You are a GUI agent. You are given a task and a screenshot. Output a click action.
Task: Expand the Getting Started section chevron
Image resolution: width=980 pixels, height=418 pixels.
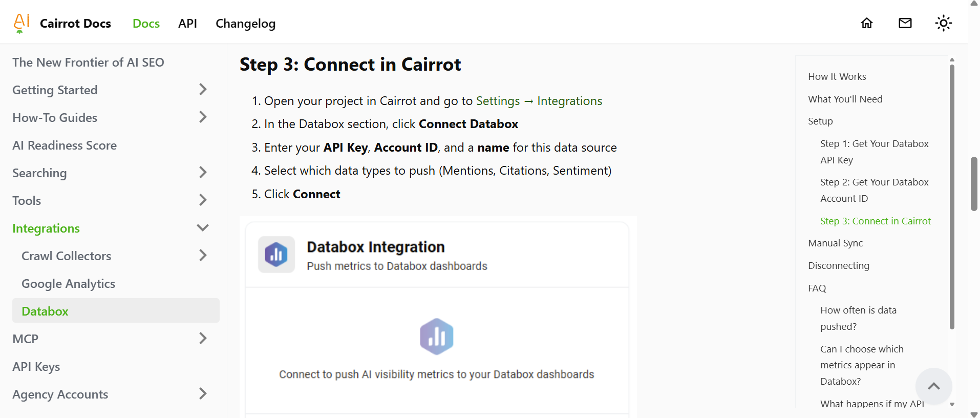tap(203, 90)
